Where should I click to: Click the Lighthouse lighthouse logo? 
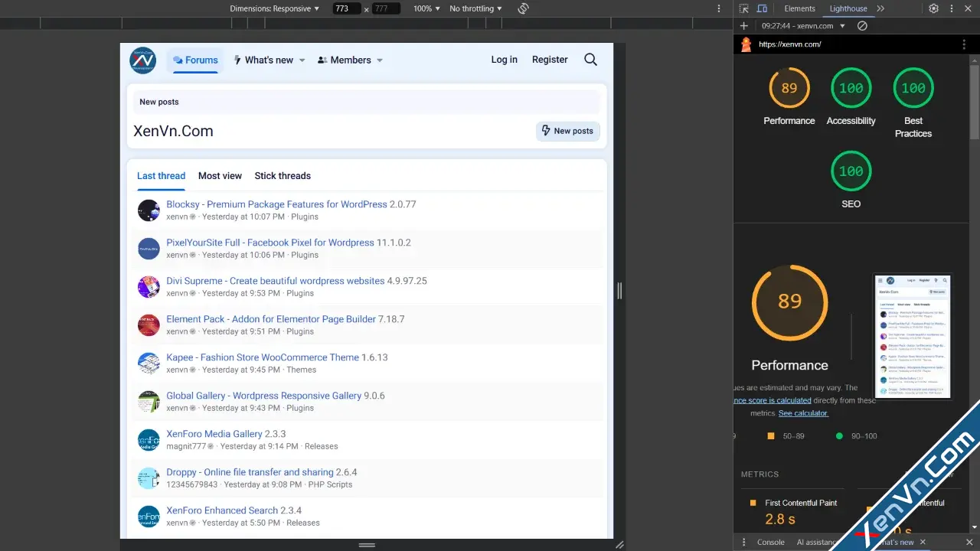pos(746,44)
